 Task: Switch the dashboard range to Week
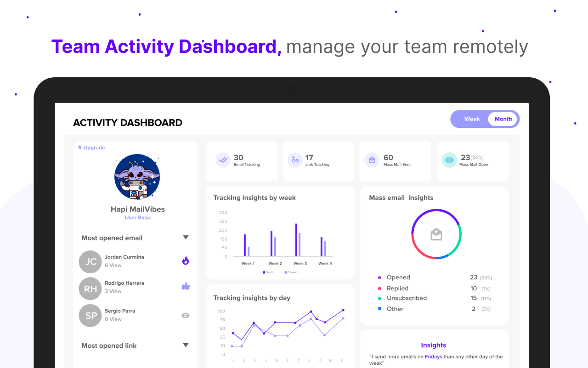tap(472, 119)
